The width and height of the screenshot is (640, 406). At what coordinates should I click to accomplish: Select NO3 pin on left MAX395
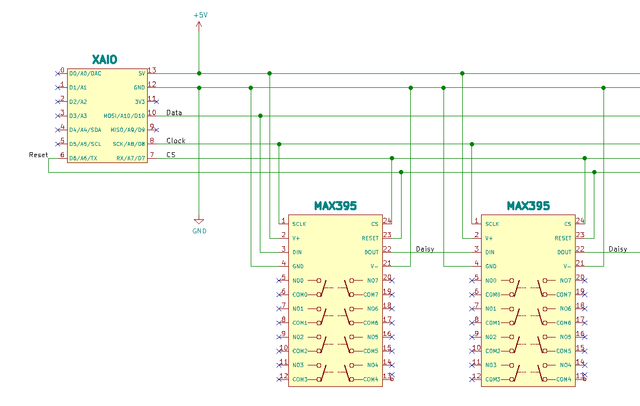[298, 365]
